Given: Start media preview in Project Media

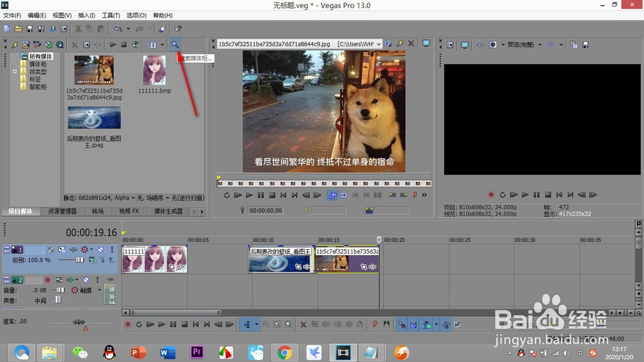Looking at the screenshot, I should pos(113,44).
